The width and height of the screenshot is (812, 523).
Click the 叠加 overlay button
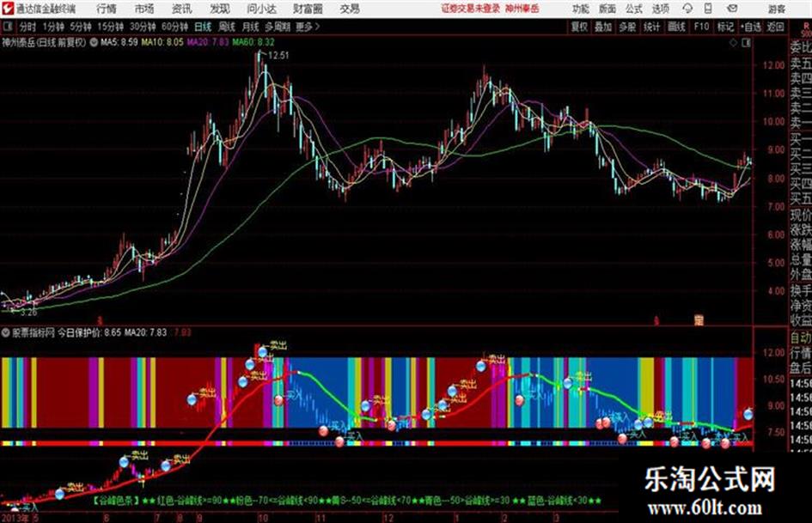click(x=603, y=27)
